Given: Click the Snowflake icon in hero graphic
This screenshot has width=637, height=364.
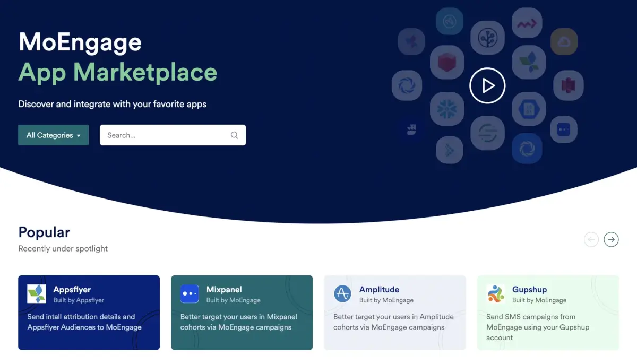Looking at the screenshot, I should (447, 109).
